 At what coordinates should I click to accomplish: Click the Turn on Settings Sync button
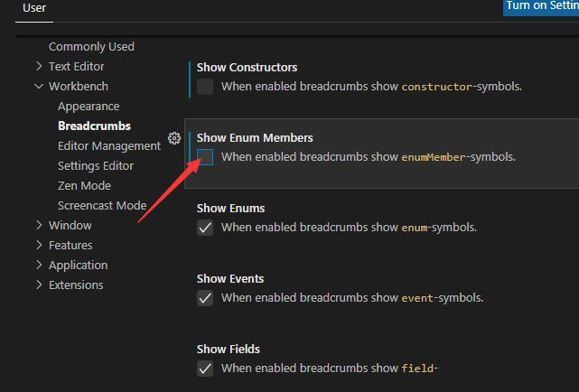(542, 6)
